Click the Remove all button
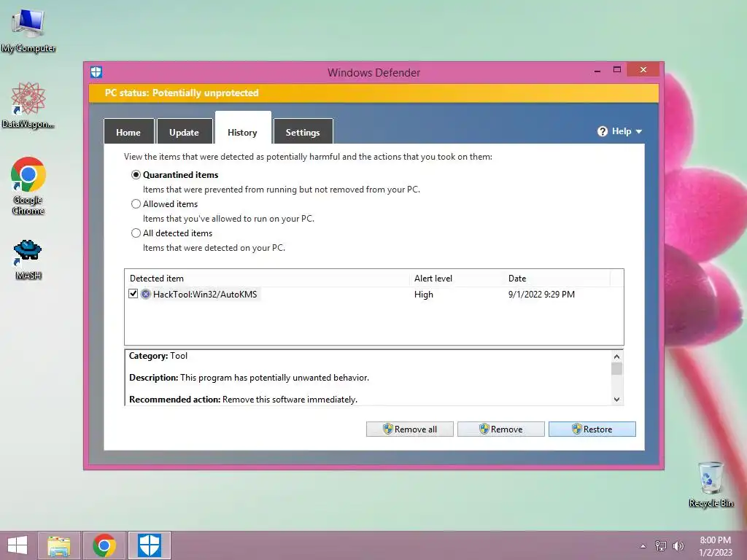Viewport: 747px width, 560px height. (410, 429)
